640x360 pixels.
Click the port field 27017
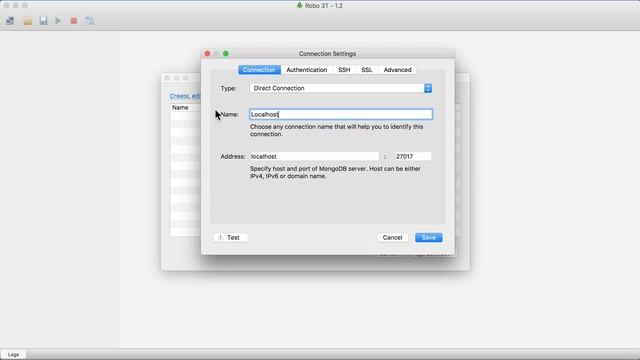[x=413, y=156]
